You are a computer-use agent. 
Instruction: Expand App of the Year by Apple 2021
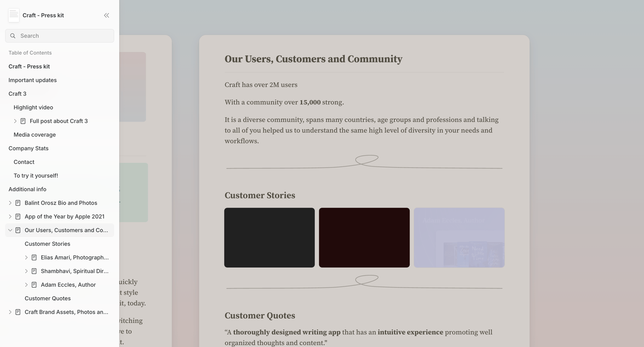10,217
